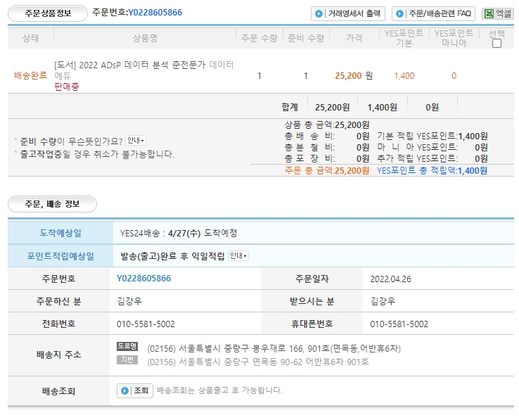
Task: Click order number Y0228605866 in the delivery table
Action: coord(143,279)
